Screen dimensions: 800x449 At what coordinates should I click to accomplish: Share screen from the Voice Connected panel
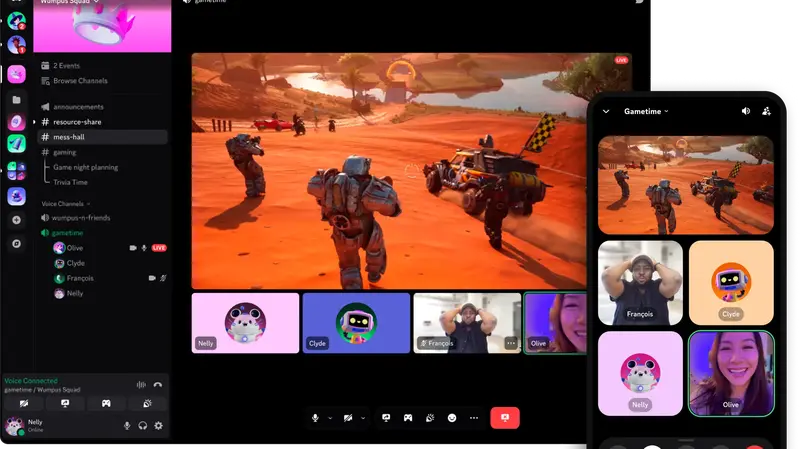(x=65, y=404)
